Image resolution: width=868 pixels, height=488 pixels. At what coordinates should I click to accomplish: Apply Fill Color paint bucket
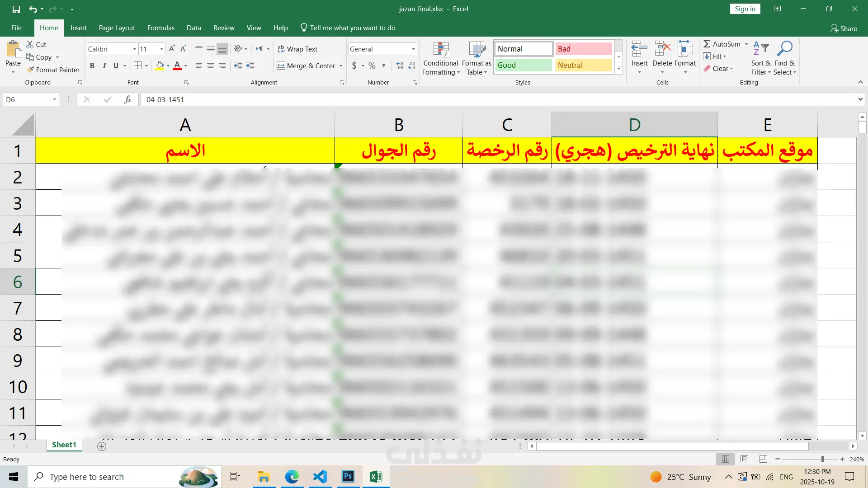pyautogui.click(x=160, y=66)
